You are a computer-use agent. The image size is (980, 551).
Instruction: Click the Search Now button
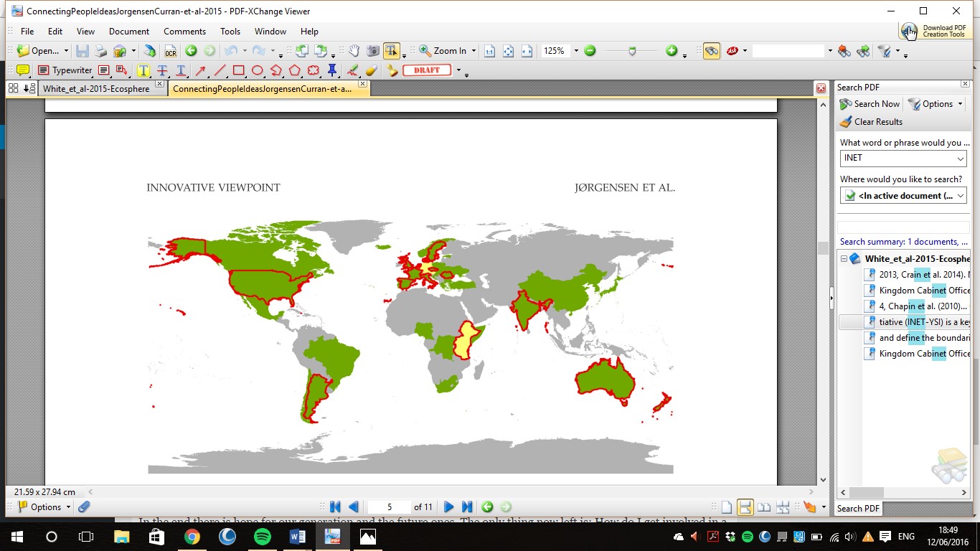click(870, 104)
